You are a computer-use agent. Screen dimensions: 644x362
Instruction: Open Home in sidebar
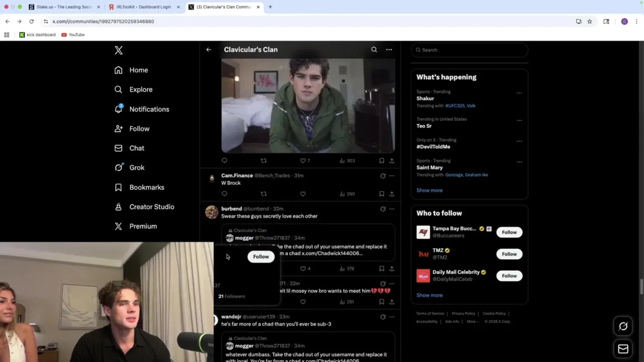pos(131,70)
